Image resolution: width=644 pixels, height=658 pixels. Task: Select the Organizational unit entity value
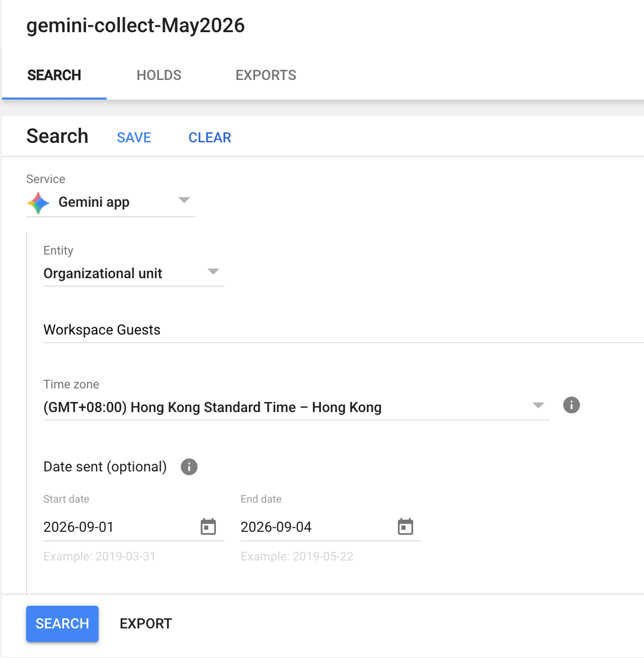134,273
